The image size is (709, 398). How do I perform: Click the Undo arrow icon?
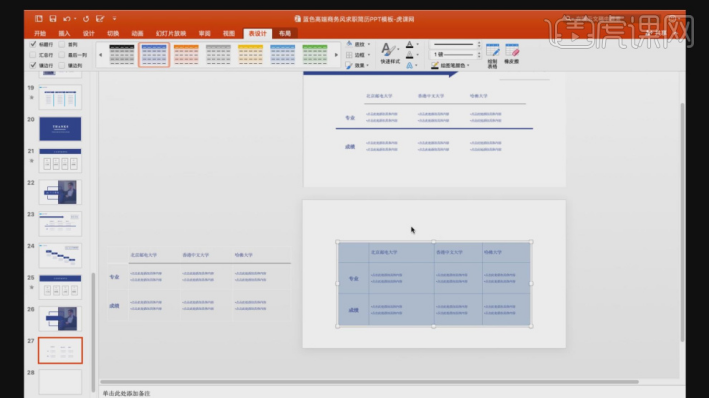(67, 19)
